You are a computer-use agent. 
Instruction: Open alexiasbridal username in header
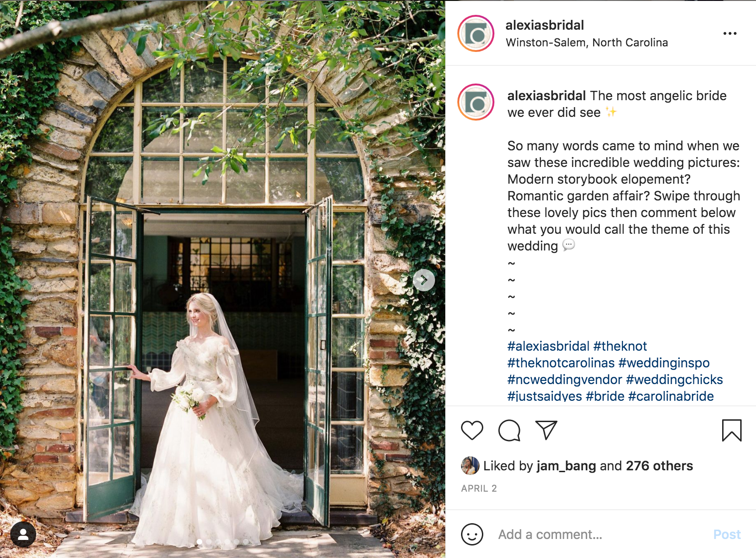click(x=545, y=25)
